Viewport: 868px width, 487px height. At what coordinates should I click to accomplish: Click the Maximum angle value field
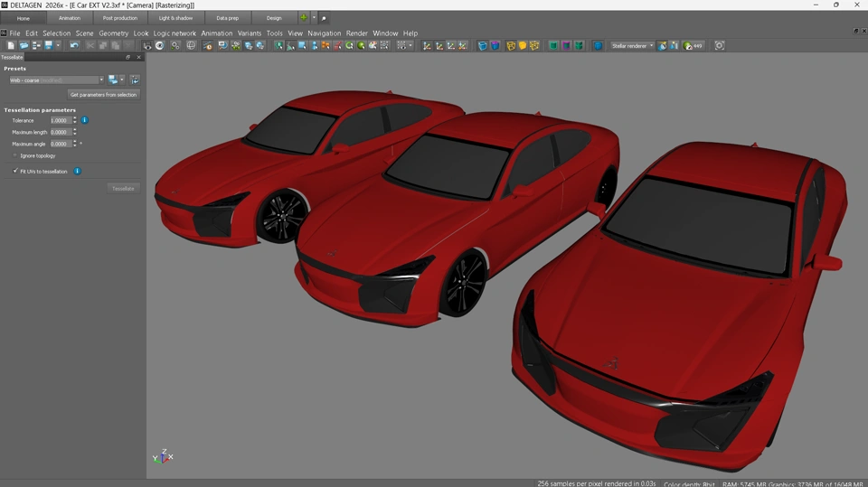[x=61, y=144]
